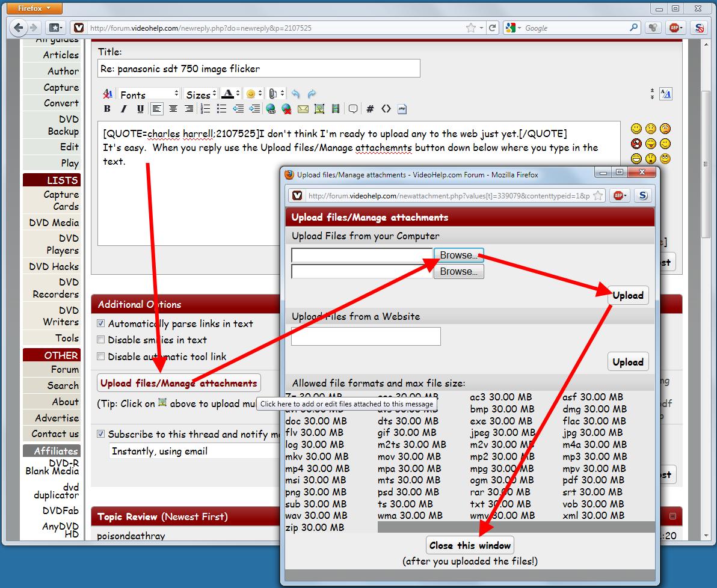Click the Remove Link icon
Image resolution: width=717 pixels, height=588 pixels.
pyautogui.click(x=287, y=109)
